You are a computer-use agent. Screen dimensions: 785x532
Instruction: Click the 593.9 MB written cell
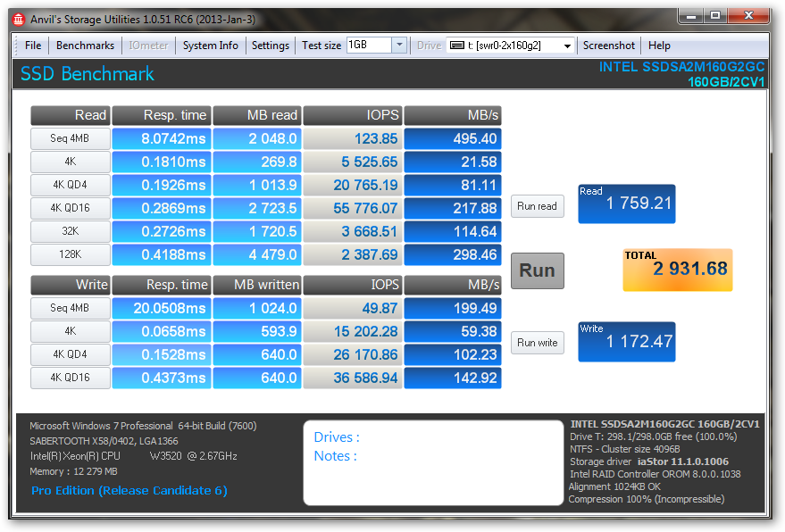[x=257, y=331]
